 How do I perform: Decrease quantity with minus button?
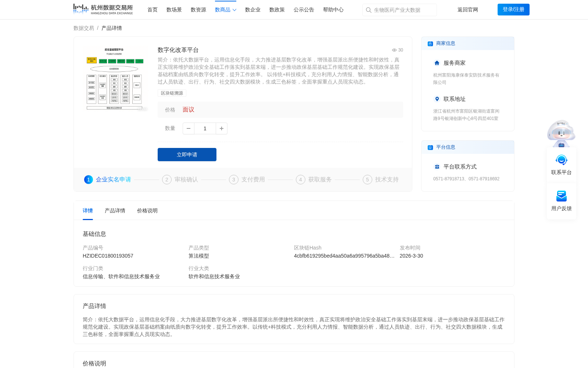coord(189,128)
